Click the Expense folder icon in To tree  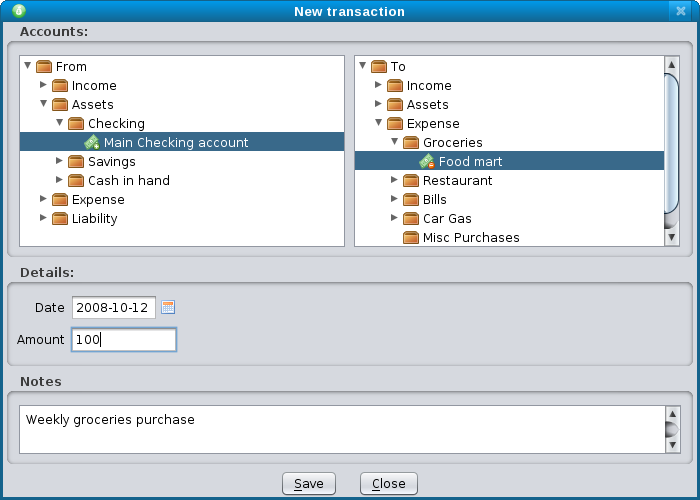(395, 123)
